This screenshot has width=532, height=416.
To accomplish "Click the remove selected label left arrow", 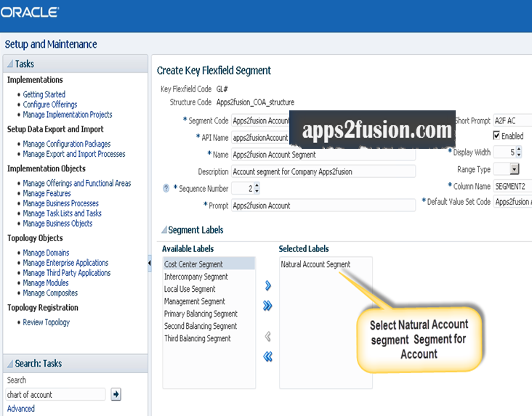I will (x=267, y=336).
